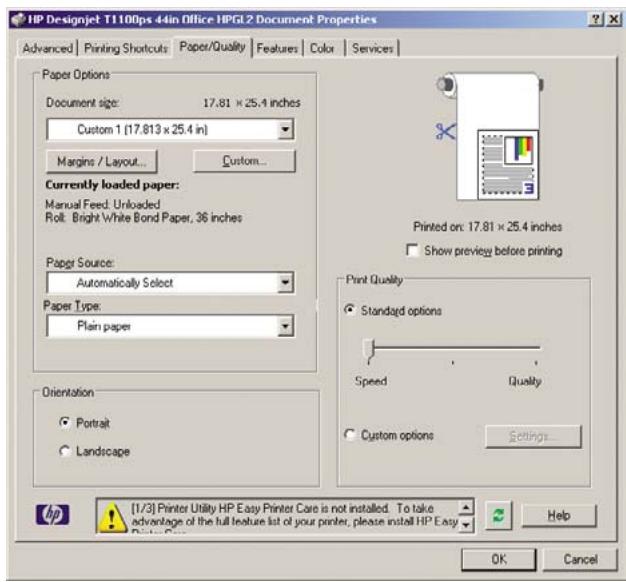
Task: Close the Document Properties dialog
Action: pos(614,19)
